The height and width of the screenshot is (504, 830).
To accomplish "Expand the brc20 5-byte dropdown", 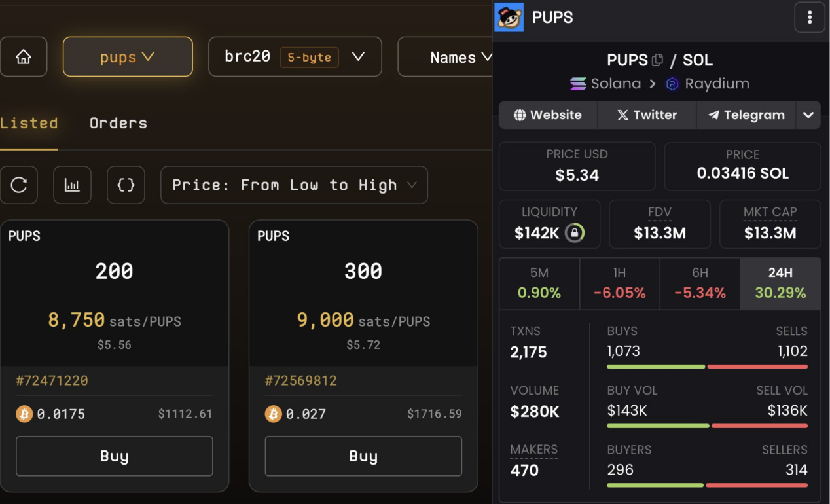I will 295,57.
